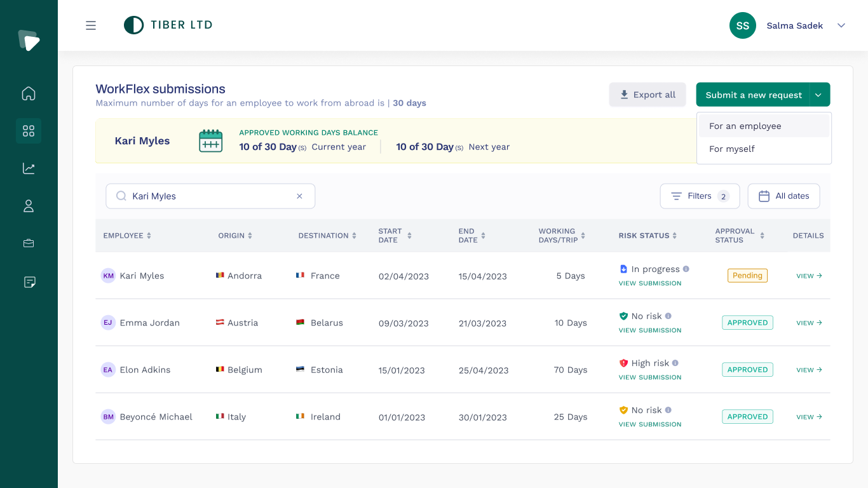Open the hamburger navigation menu
The height and width of the screenshot is (488, 868).
[x=91, y=25]
